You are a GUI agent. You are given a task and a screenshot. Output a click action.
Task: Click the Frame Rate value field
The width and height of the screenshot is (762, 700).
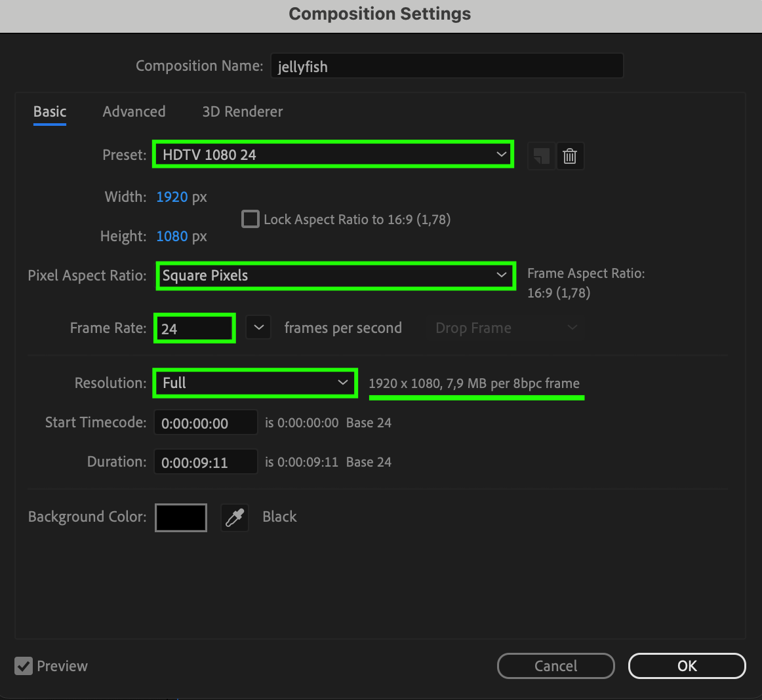pyautogui.click(x=194, y=328)
